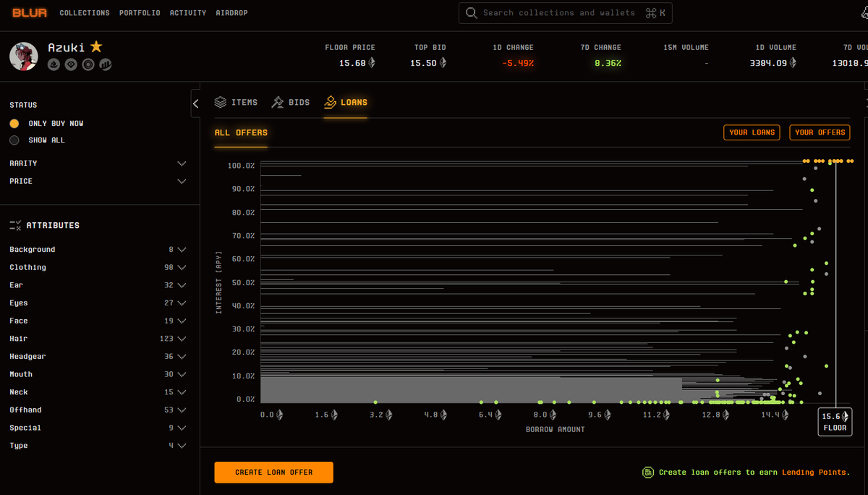Click the 1D Volume value 3384.09
This screenshot has width=868, height=495.
[773, 63]
